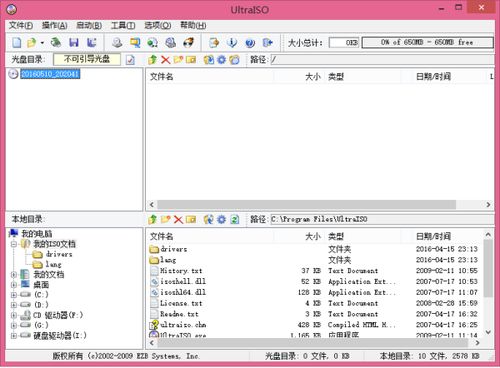Click the Exit door icon in toolbar
The image size is (500, 368).
coord(268,42)
